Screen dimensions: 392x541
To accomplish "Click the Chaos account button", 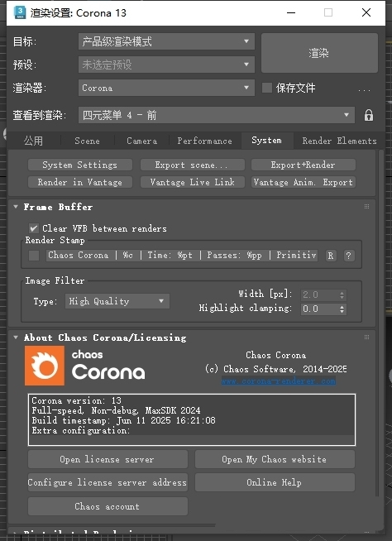I will (108, 506).
